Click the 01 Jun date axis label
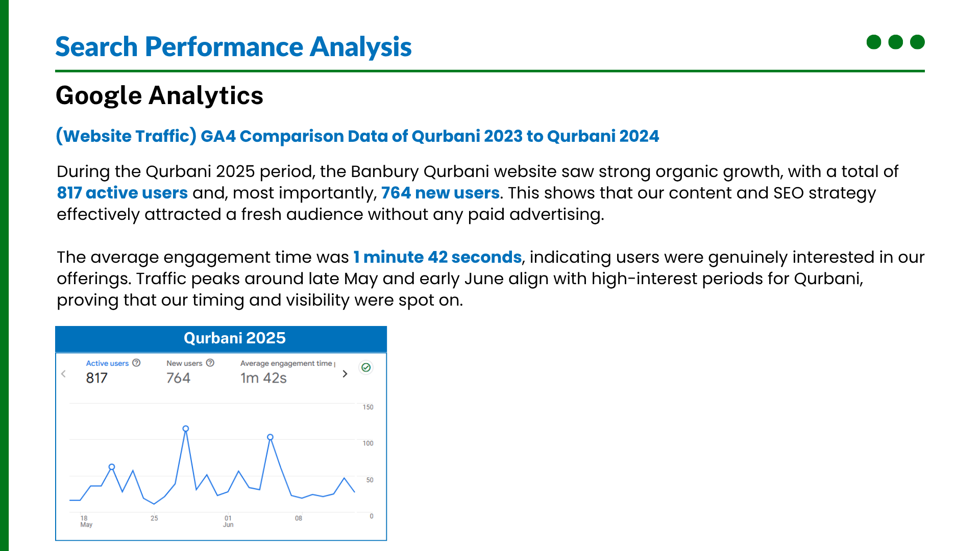 [x=228, y=521]
